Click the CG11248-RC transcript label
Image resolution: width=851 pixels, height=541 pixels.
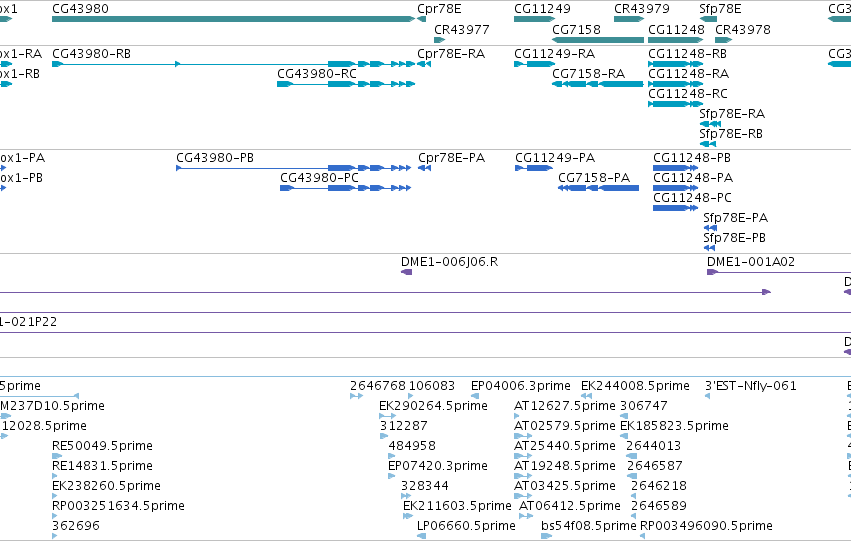click(x=688, y=93)
